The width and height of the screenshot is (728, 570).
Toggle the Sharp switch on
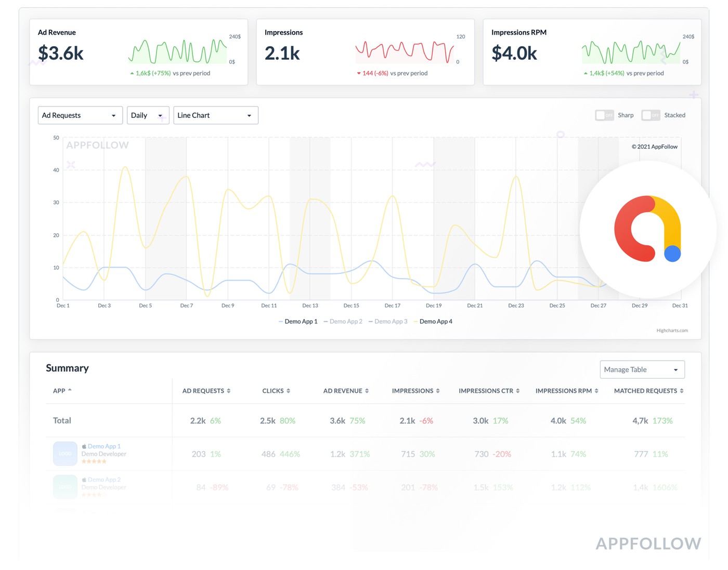pos(604,115)
